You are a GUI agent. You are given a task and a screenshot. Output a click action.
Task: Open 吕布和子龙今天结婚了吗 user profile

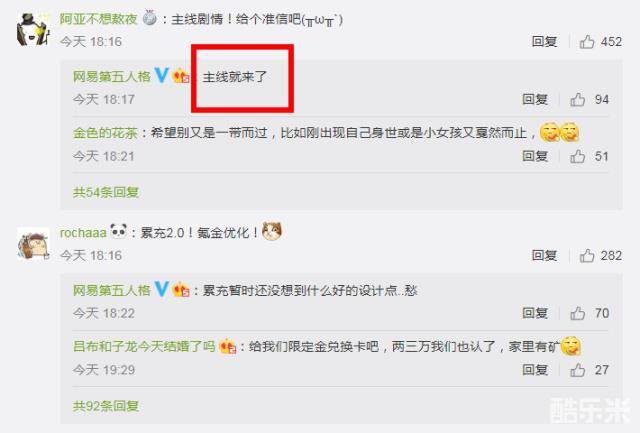(x=144, y=347)
